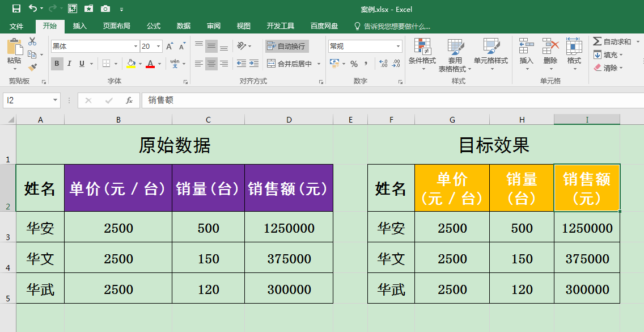Screen dimensions: 644x332
Task: Click the increase indent icon
Action: 254,64
